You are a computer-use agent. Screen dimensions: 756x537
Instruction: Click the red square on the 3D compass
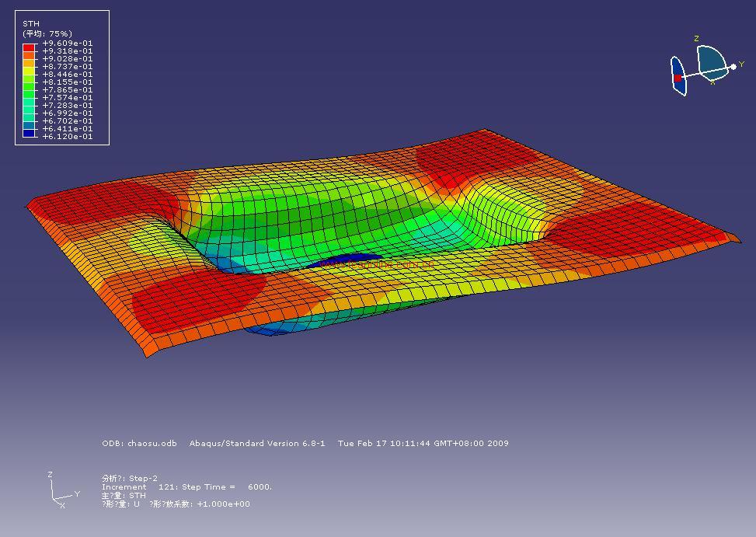678,78
